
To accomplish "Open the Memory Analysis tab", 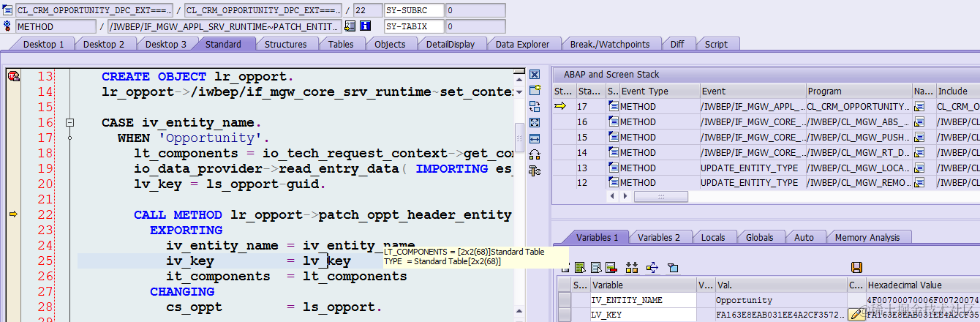I will click(x=867, y=237).
